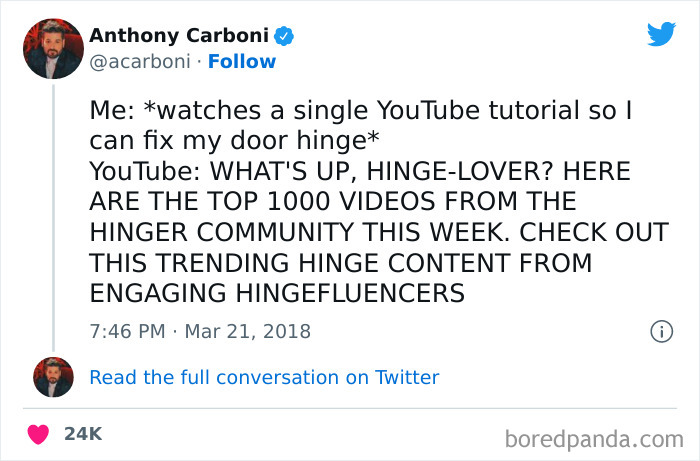Click the tweet line starting with 'Me:'
This screenshot has width=700, height=461.
[x=360, y=112]
